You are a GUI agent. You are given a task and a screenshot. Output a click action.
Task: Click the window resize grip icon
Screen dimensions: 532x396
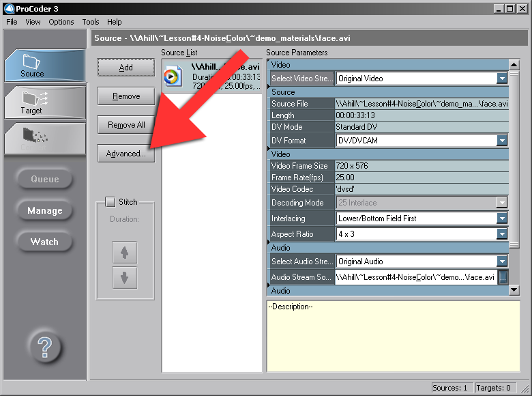(x=525, y=388)
